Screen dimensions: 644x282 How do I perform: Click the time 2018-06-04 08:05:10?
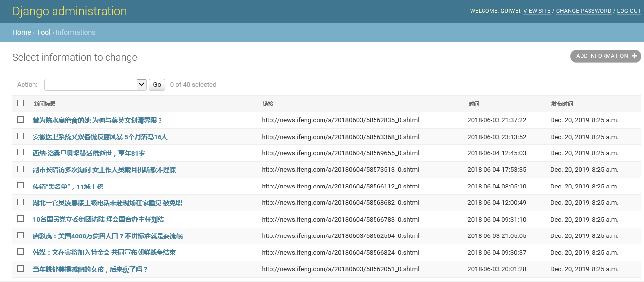point(496,187)
